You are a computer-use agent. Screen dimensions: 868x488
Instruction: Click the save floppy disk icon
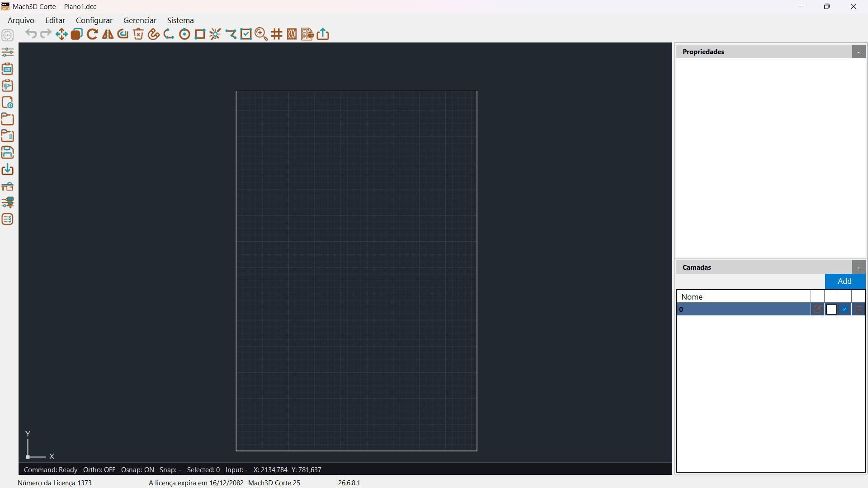[x=8, y=152]
